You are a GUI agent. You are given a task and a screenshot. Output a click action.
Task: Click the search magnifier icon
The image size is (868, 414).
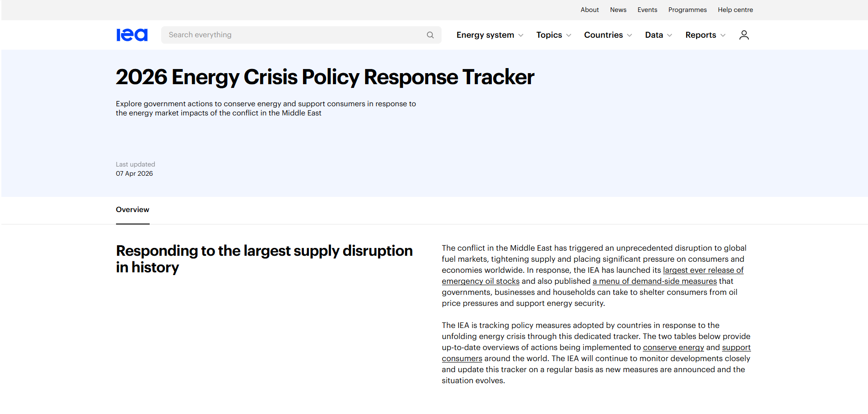pos(430,34)
